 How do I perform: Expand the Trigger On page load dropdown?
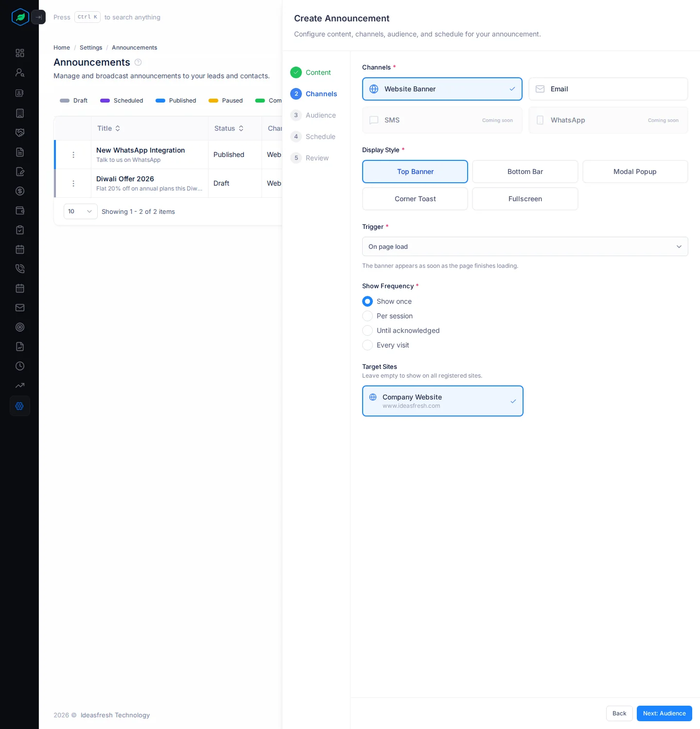pos(525,246)
